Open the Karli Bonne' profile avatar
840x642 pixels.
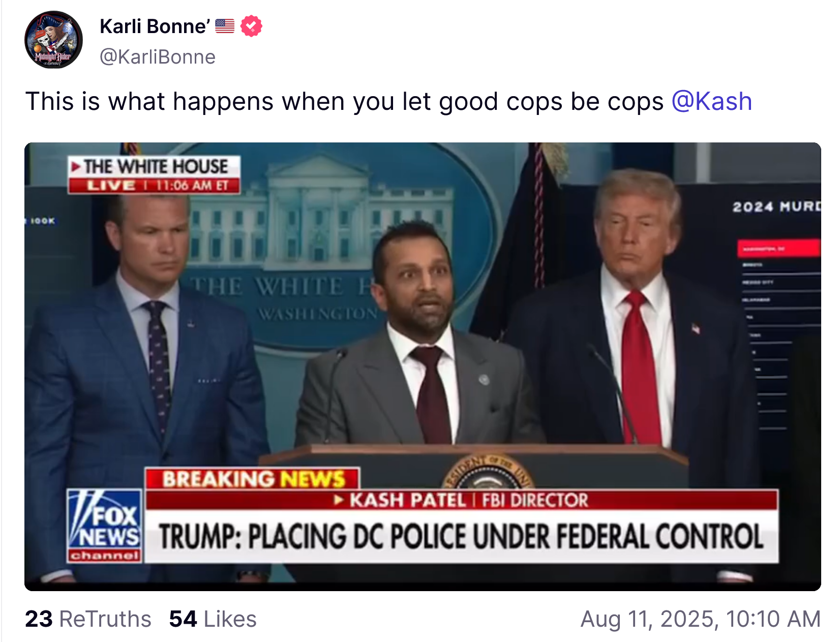point(53,40)
